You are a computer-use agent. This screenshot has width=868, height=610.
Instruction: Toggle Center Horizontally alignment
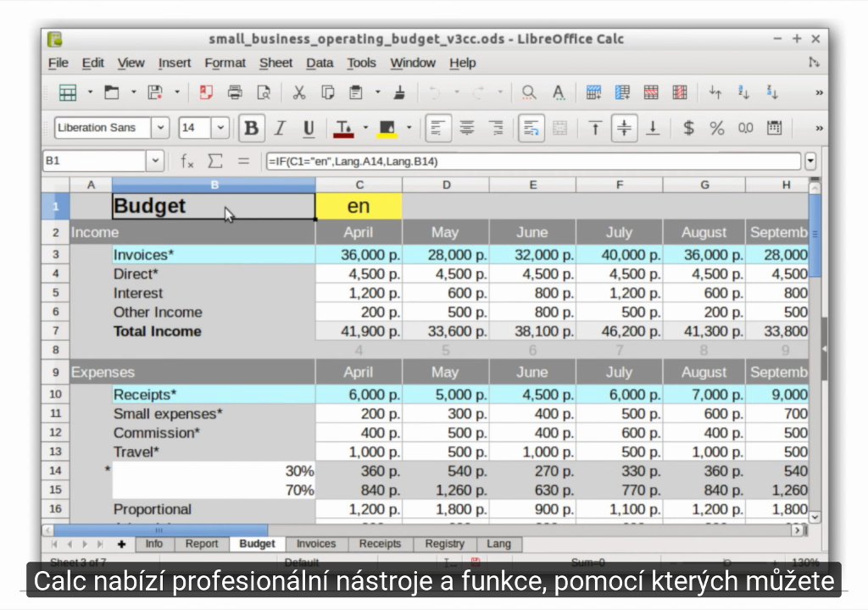tap(467, 128)
